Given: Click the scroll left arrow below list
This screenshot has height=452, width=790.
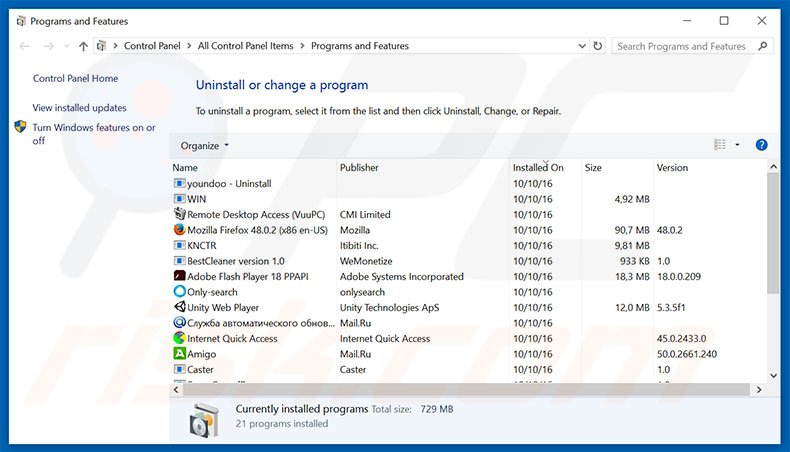Looking at the screenshot, I should click(176, 390).
